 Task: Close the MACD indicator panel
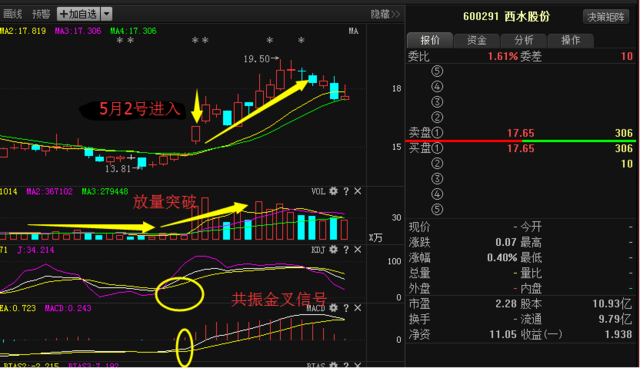tap(358, 308)
